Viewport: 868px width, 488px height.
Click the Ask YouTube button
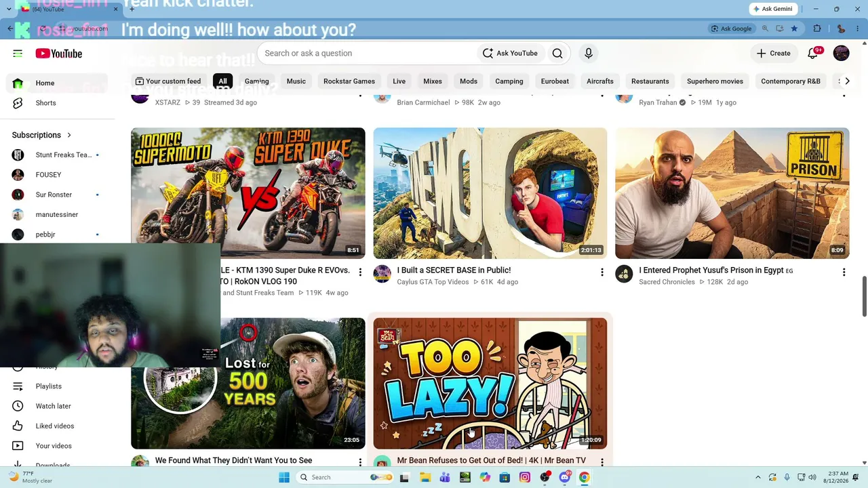510,54
